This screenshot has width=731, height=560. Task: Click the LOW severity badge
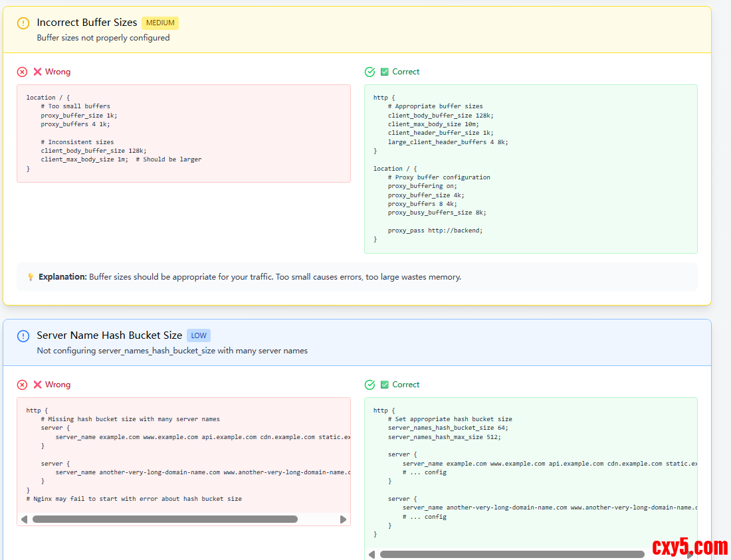199,335
